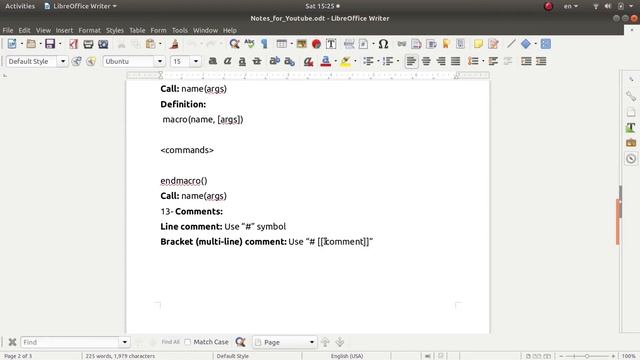Viewport: 640px width, 360px height.
Task: Select the Clone Formatting paintbrush icon
Action: pyautogui.click(x=174, y=44)
